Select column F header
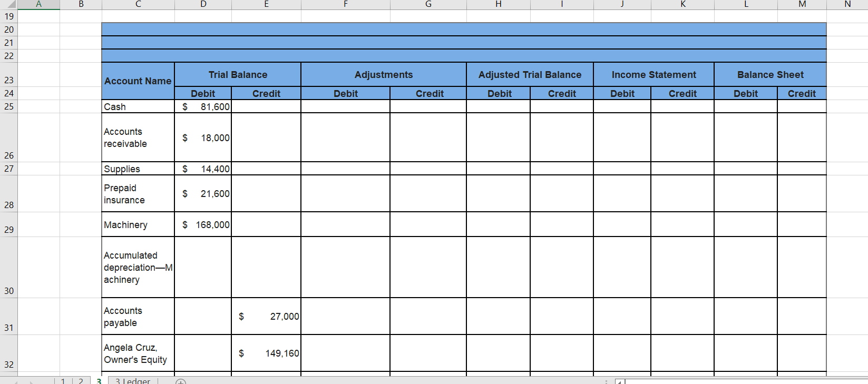 click(x=346, y=4)
